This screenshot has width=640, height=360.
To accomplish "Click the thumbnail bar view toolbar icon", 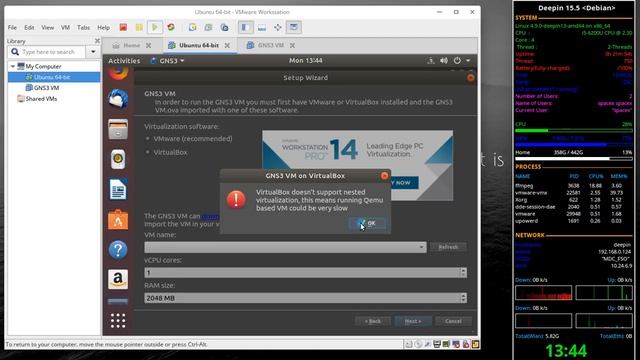I will [x=262, y=27].
